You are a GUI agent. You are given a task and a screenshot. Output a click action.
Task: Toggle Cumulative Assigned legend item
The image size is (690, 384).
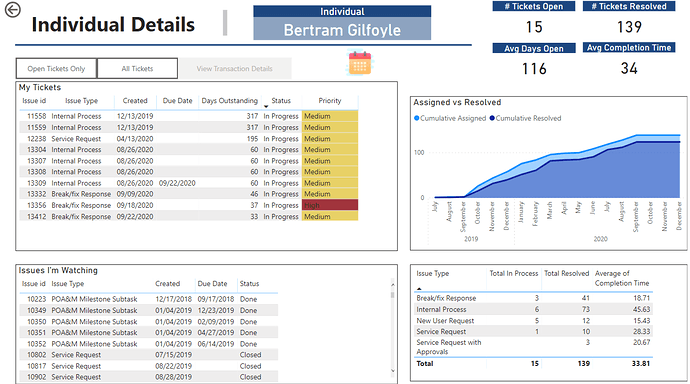coord(450,118)
